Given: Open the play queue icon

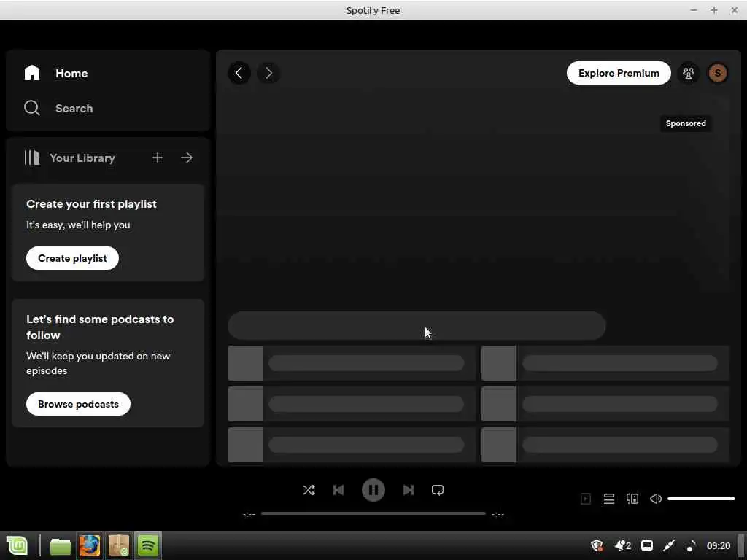Looking at the screenshot, I should click(x=609, y=499).
